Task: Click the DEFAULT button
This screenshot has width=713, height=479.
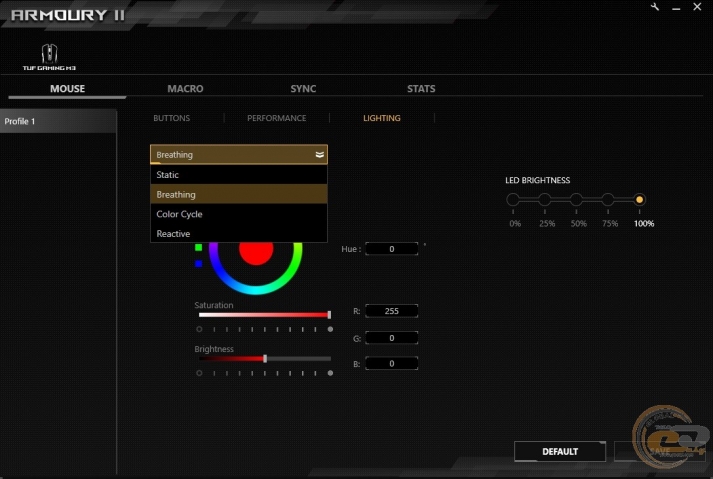Action: click(x=560, y=452)
